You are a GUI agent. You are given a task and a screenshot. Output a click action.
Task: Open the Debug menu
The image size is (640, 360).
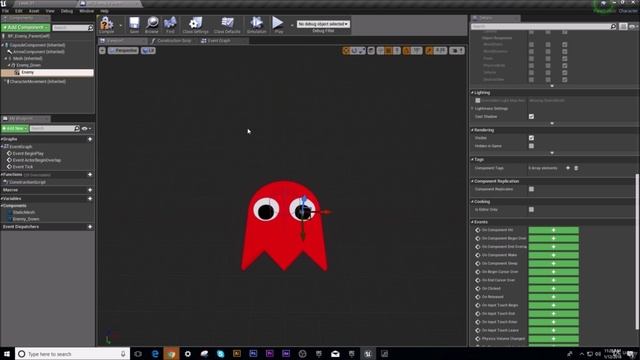coord(67,11)
